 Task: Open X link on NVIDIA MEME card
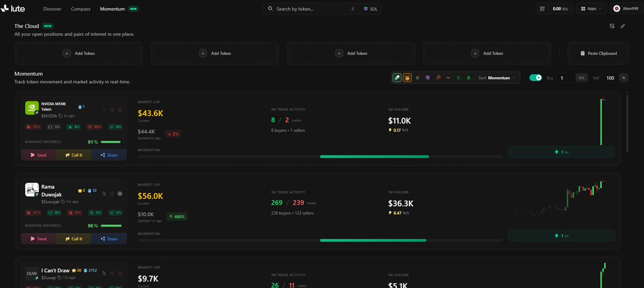104,110
